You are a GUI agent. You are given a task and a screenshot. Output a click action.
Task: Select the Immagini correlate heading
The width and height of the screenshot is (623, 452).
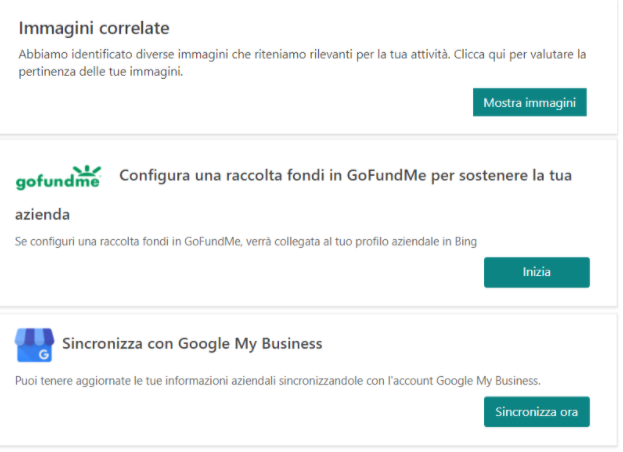pyautogui.click(x=94, y=28)
